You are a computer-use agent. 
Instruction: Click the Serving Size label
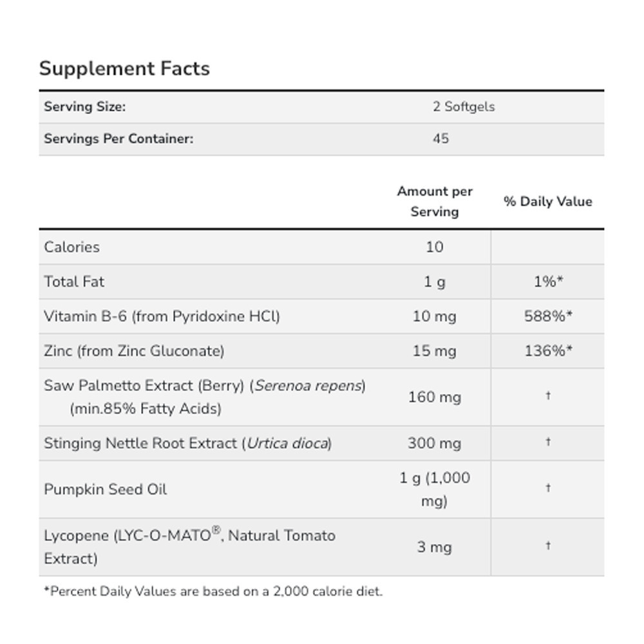point(84,107)
